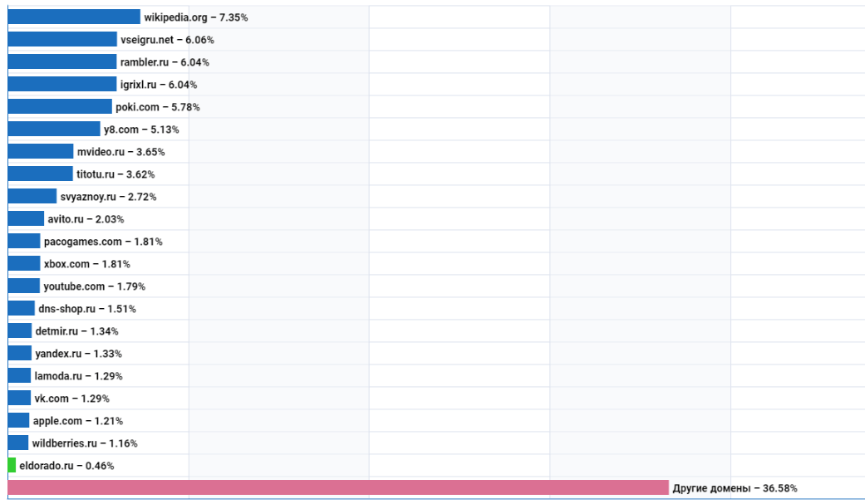
Task: Select the label igrixl.ru – 6.04%
Action: [x=159, y=85]
